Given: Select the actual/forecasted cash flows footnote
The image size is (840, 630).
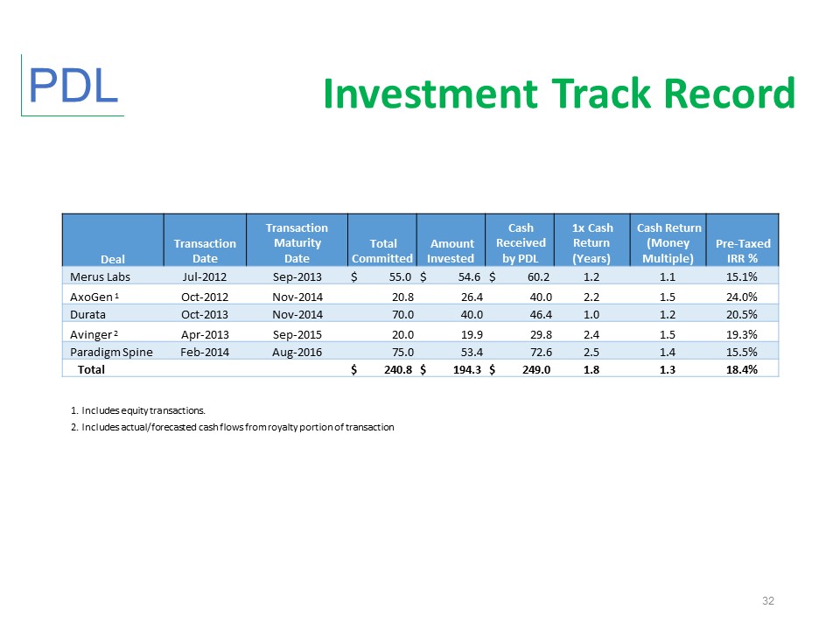Looking at the screenshot, I should (x=232, y=428).
